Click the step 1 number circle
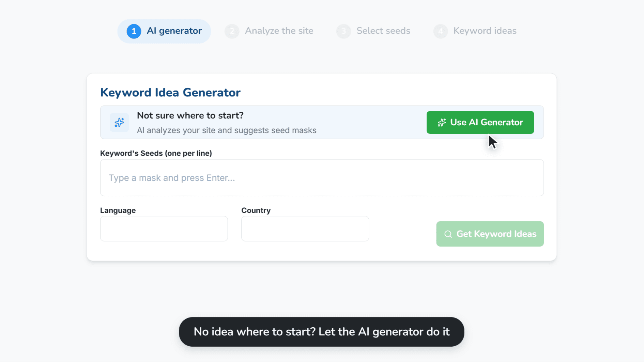Viewport: 644px width, 362px height. coord(134,31)
